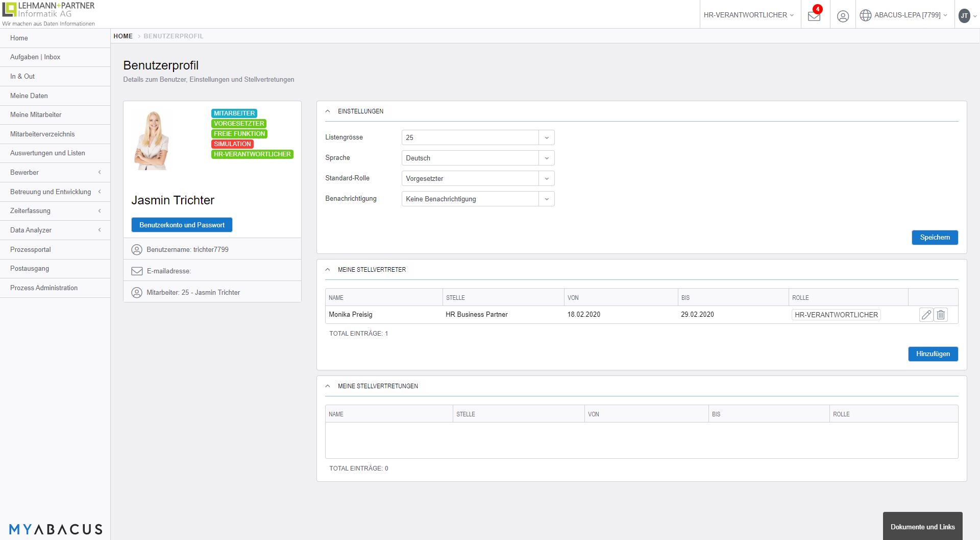The width and height of the screenshot is (980, 540).
Task: Click the Mitarbeiter: 25 - Jasmin Trichter text
Action: tap(193, 293)
